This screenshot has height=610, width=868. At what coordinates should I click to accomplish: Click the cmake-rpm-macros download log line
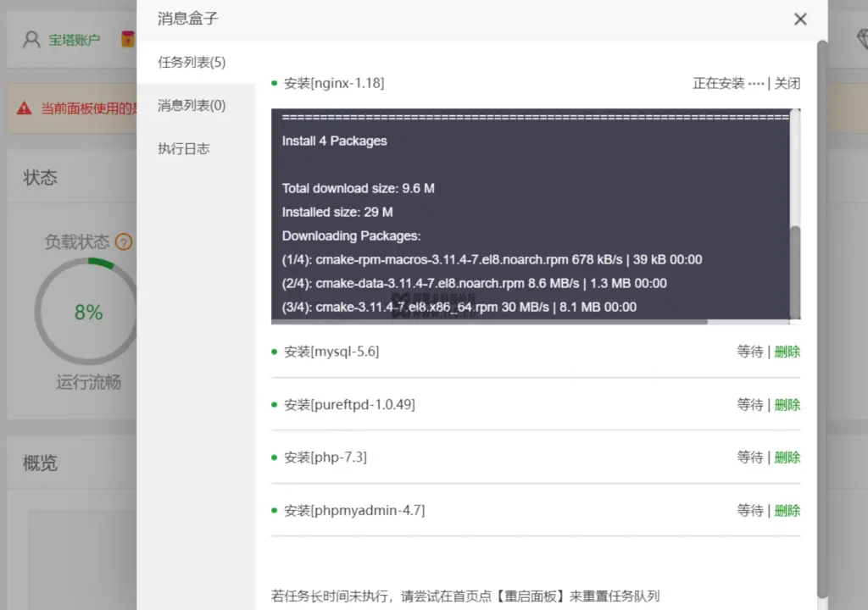click(x=492, y=259)
